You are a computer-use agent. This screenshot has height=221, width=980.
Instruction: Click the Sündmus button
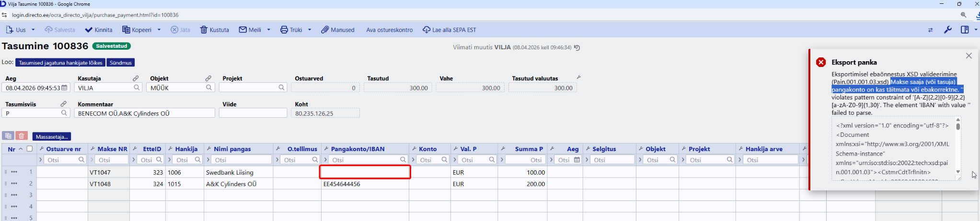(x=121, y=63)
